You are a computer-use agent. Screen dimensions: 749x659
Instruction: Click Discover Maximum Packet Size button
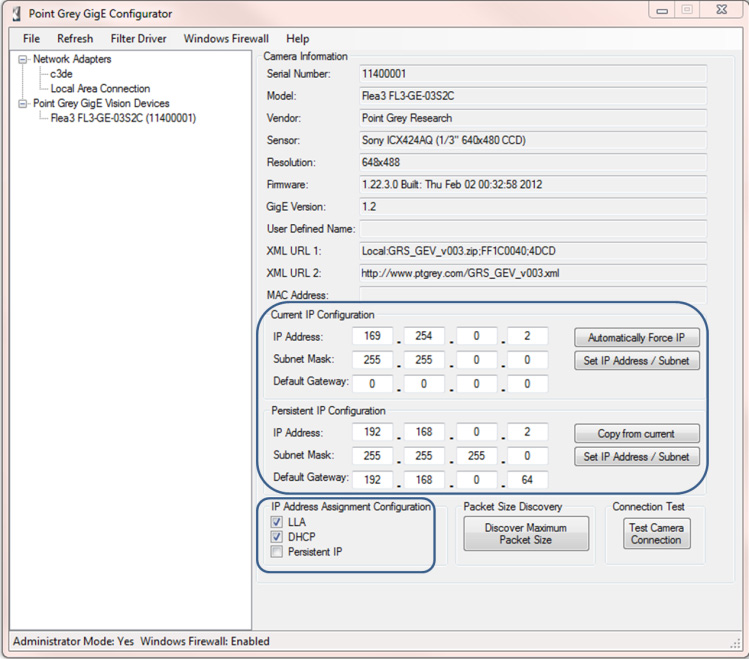pyautogui.click(x=526, y=534)
